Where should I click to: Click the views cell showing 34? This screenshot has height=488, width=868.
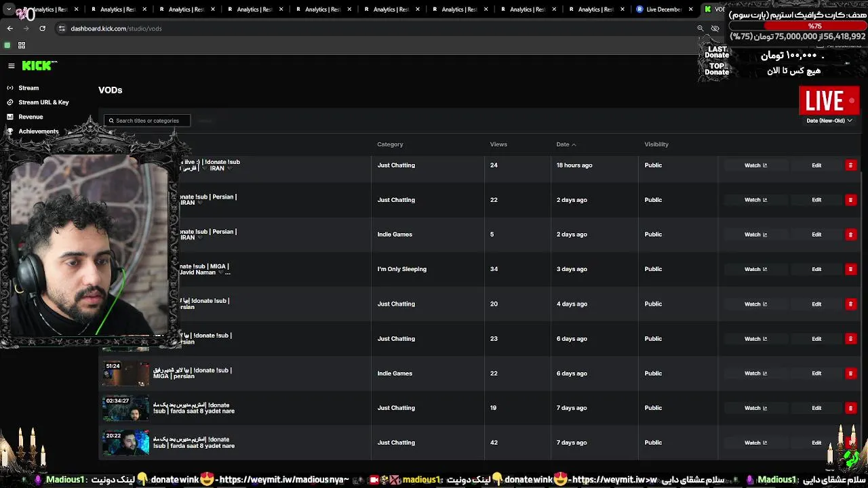tap(494, 269)
